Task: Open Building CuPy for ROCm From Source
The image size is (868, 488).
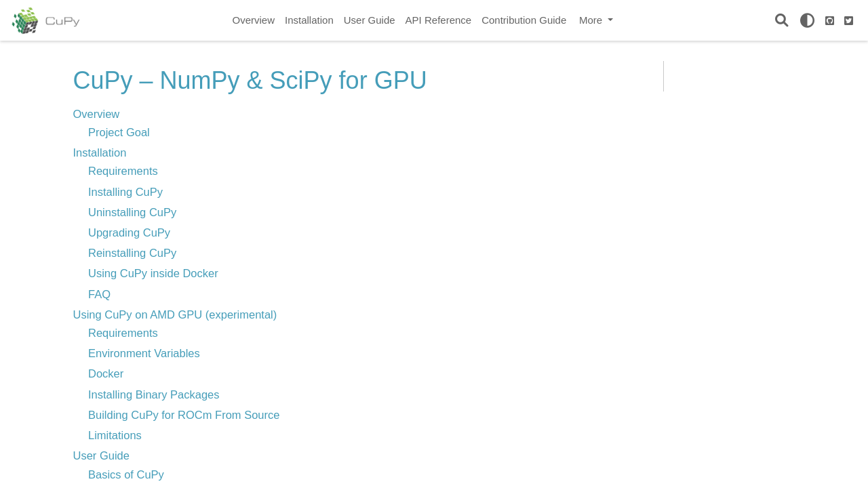Action: coord(184,415)
